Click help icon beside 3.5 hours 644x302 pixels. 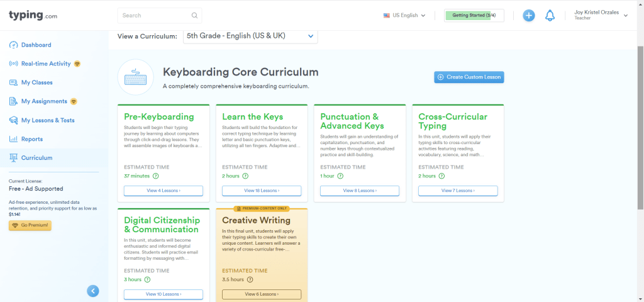250,279
